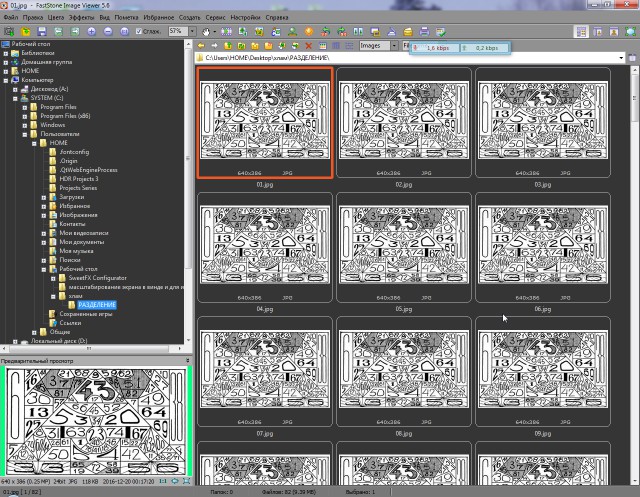This screenshot has width=640, height=497.
Task: Click the actual size round icon
Action: point(124,31)
